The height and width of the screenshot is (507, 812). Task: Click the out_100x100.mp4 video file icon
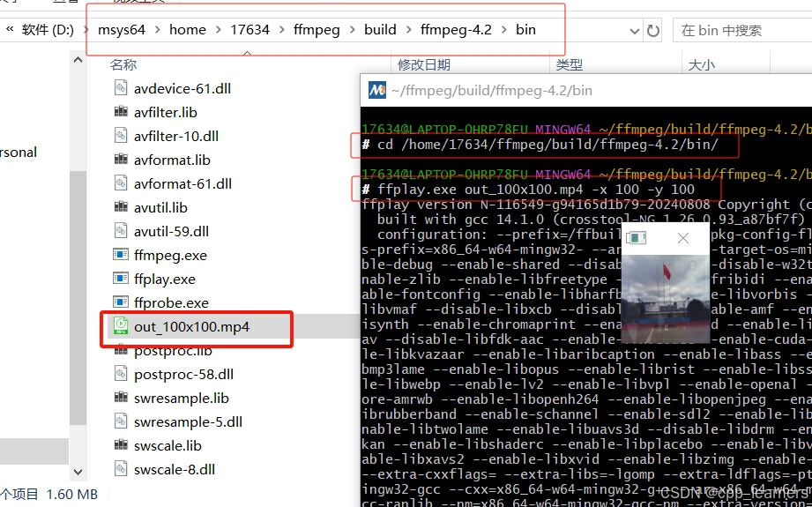(121, 326)
